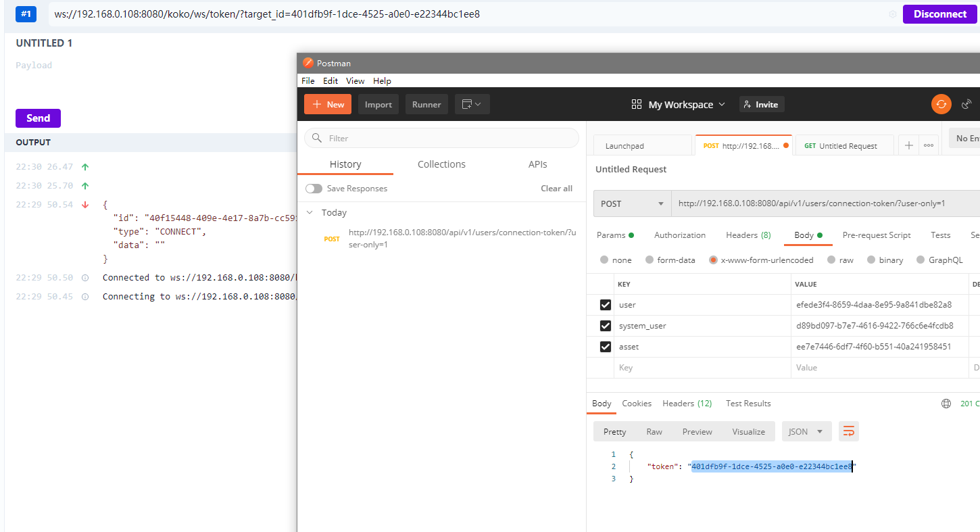Click the satellite icon in Postman header
Image resolution: width=980 pixels, height=532 pixels.
(966, 104)
